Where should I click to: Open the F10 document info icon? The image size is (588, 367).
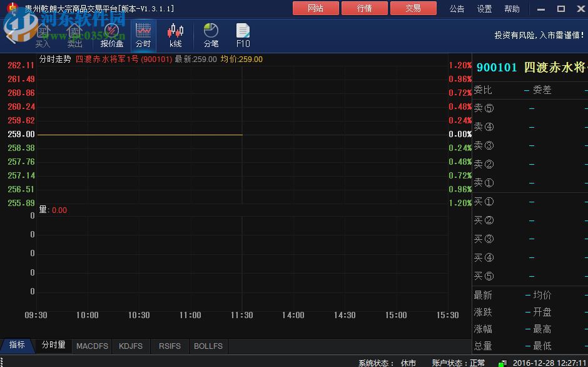pos(243,36)
